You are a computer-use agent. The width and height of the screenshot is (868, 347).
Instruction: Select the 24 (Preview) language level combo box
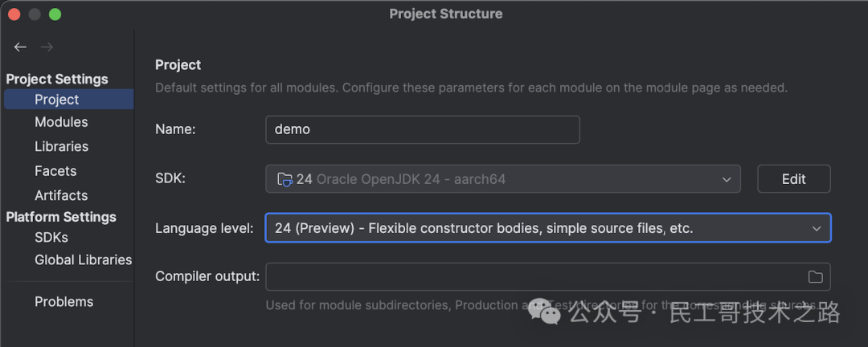pos(548,228)
